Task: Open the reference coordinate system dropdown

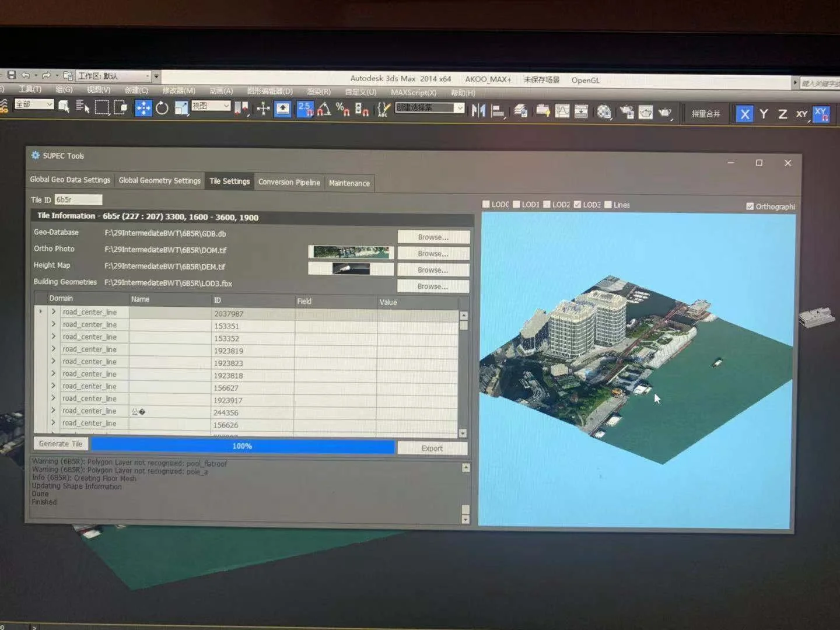Action: pyautogui.click(x=211, y=106)
